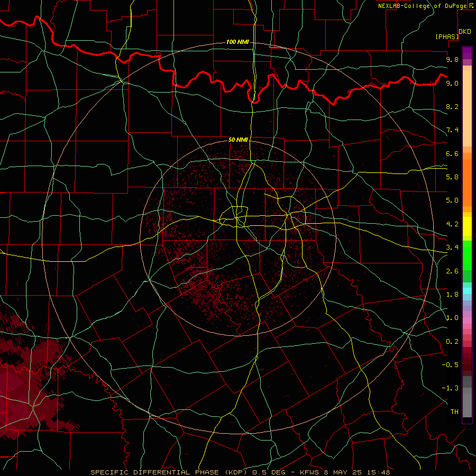Click the 3.4 legend value
Screen dimensions: 476x476
(x=452, y=248)
